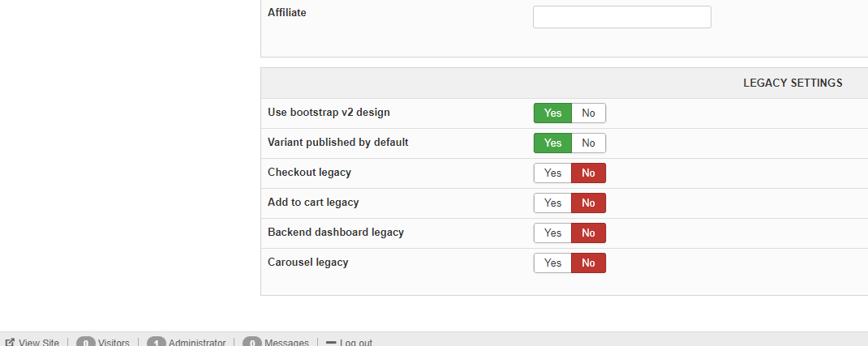Enable Checkout legacy with Yes
Viewport: 868px width, 346px height.
point(552,173)
